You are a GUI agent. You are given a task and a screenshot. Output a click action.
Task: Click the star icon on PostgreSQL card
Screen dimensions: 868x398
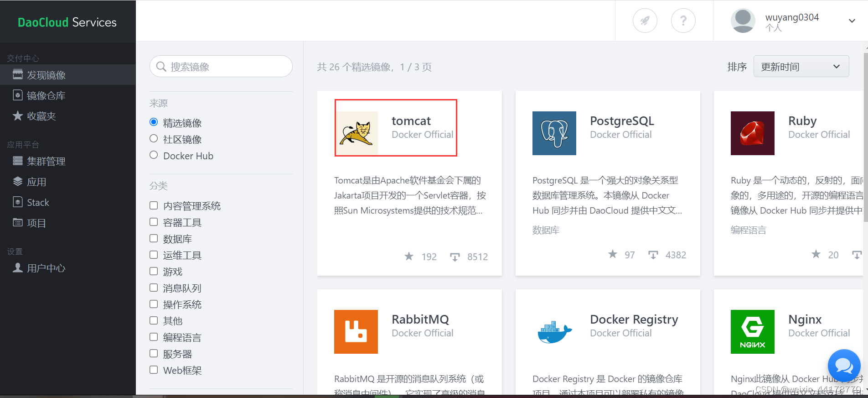[612, 254]
